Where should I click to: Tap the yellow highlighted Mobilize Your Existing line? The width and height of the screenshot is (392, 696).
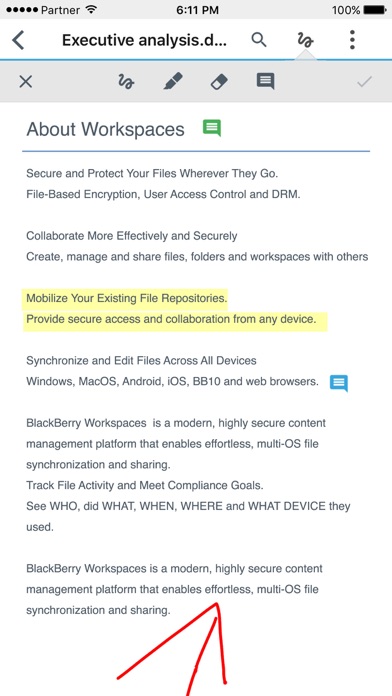coord(127,298)
